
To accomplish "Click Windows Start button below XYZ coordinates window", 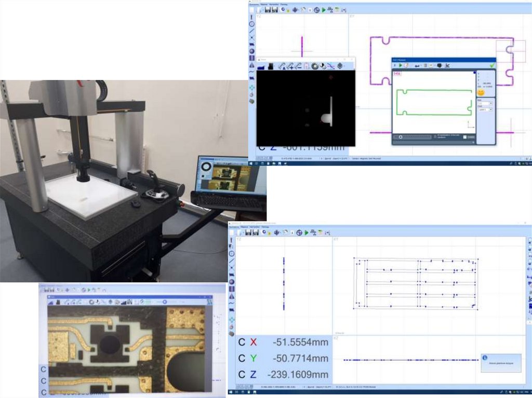I will click(x=230, y=392).
